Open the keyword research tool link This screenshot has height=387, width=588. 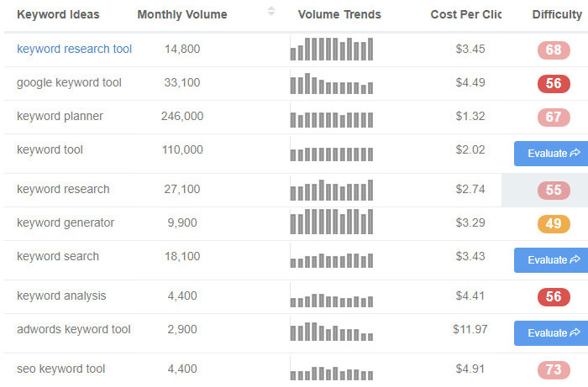(74, 50)
